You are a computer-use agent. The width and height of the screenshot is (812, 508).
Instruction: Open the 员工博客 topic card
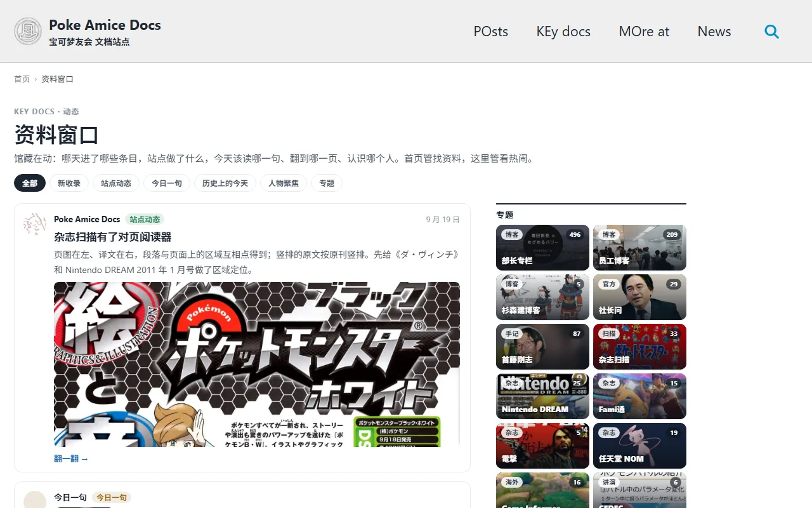pyautogui.click(x=639, y=248)
